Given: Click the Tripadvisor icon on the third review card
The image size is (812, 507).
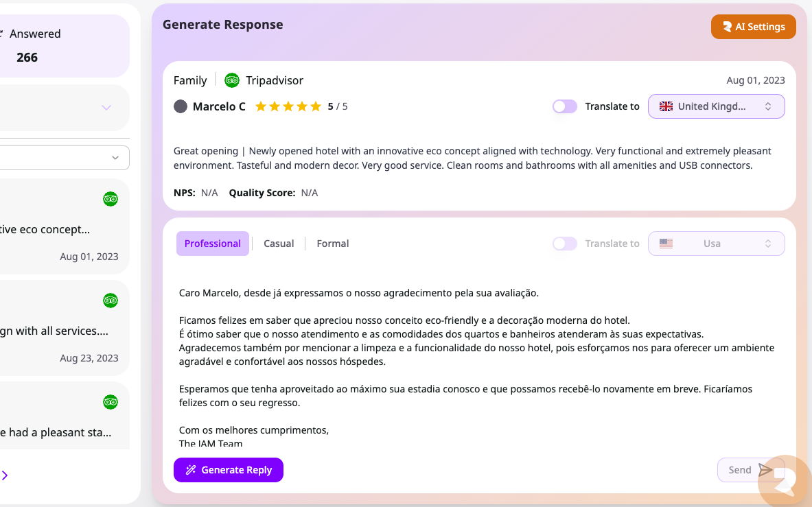Looking at the screenshot, I should coord(111,402).
